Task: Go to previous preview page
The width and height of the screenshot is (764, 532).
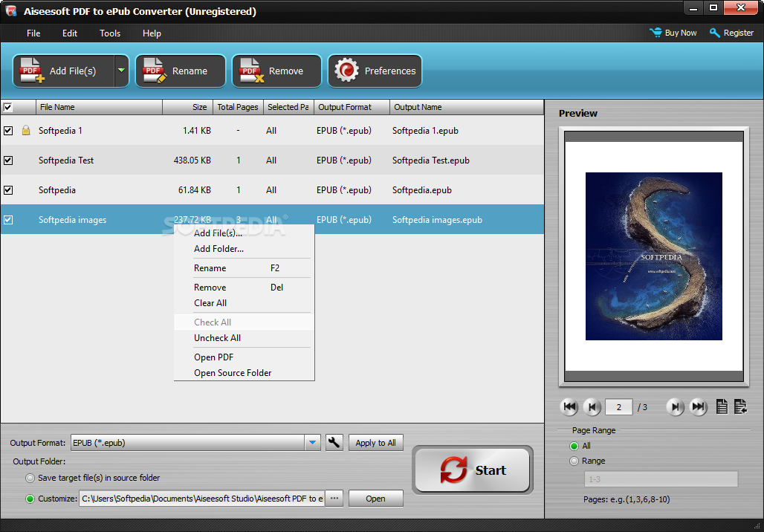Action: [592, 406]
